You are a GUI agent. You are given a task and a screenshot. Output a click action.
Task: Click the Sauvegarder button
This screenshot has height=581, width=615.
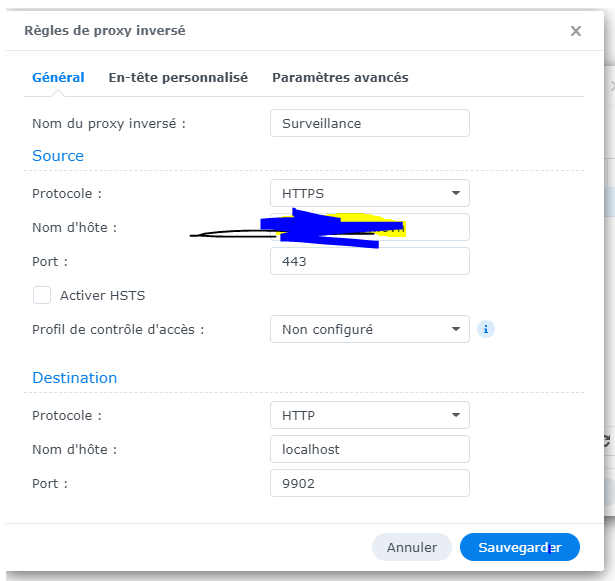point(519,547)
